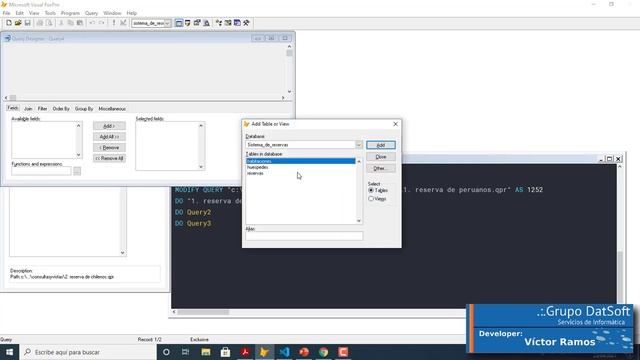Click the Paste toolbar icon

80,23
